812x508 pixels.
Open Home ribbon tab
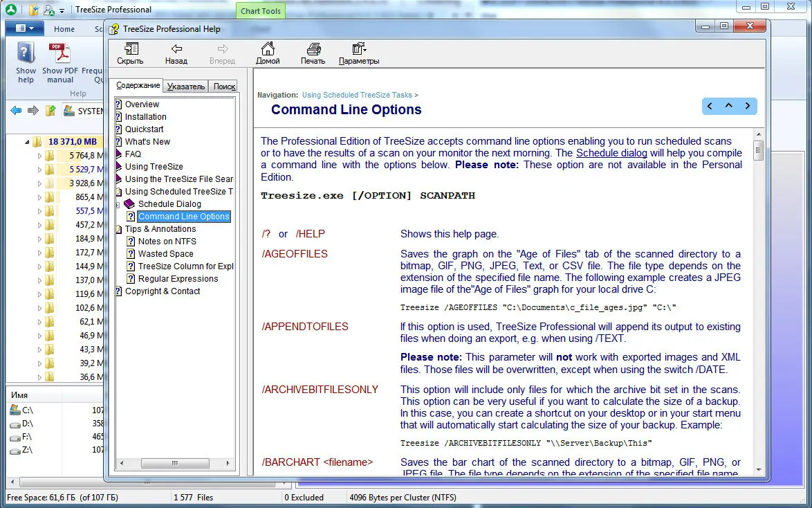(64, 29)
